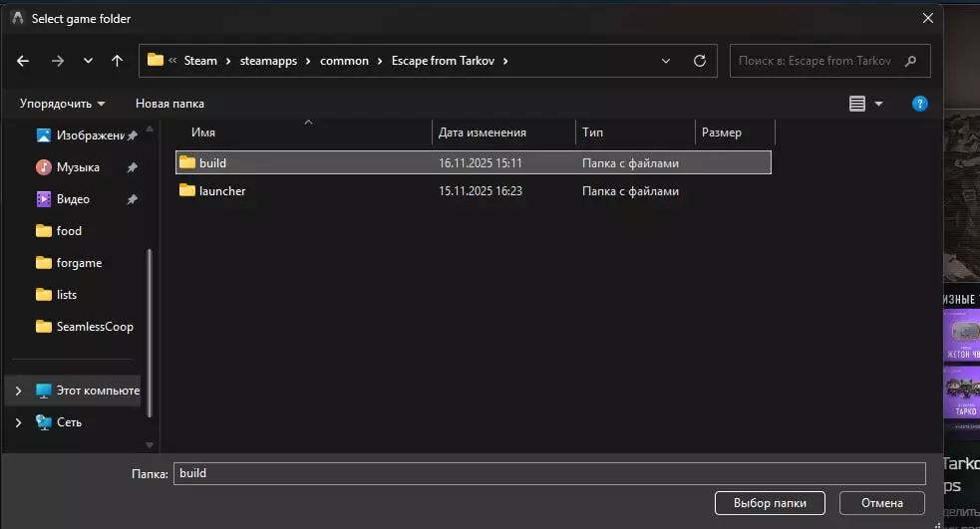
Task: Select the steamapps breadcrumb
Action: click(x=269, y=61)
